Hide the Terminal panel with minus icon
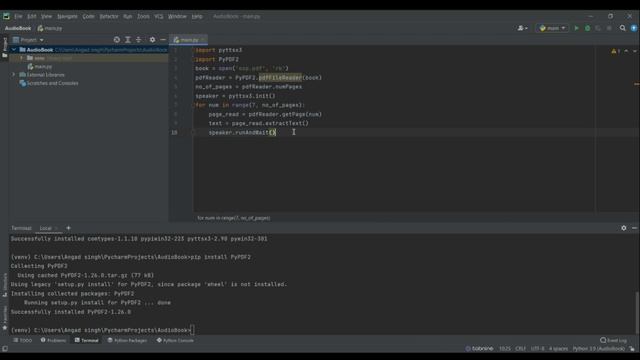The width and height of the screenshot is (640, 360). [634, 228]
